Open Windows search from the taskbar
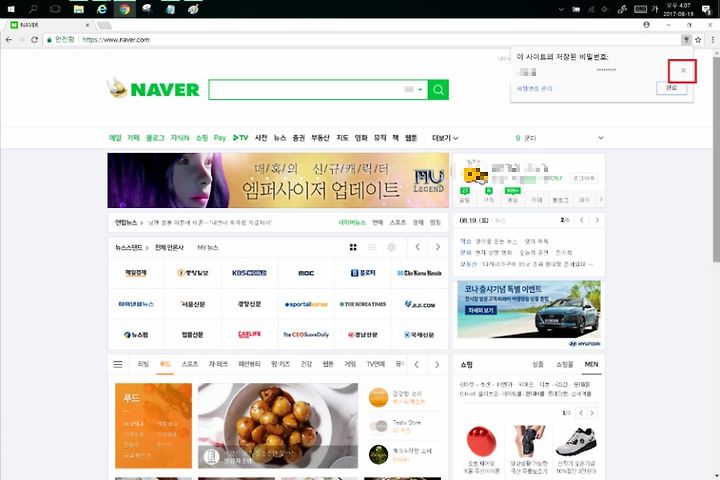Viewport: 720px width, 480px height. [34, 9]
